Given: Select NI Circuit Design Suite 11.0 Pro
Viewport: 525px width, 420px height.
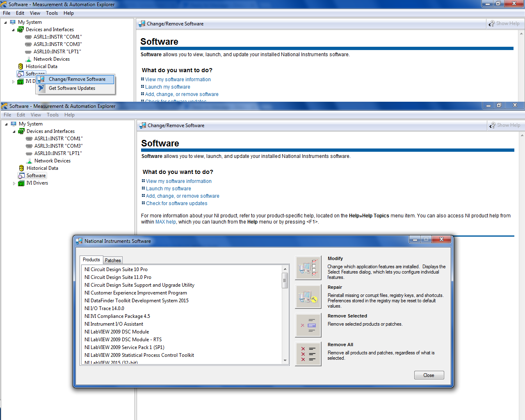Looking at the screenshot, I should 118,277.
